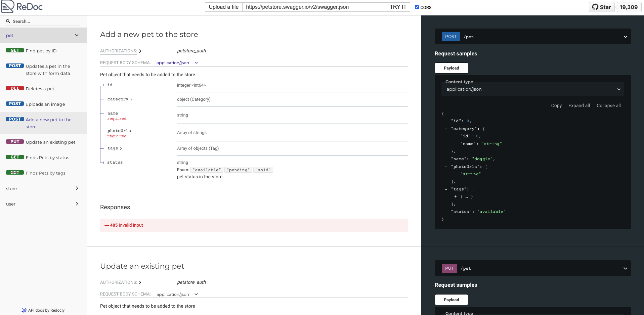Click the 405 Invalid input response bar
Viewport: 644px width, 315px height.
coord(254,225)
